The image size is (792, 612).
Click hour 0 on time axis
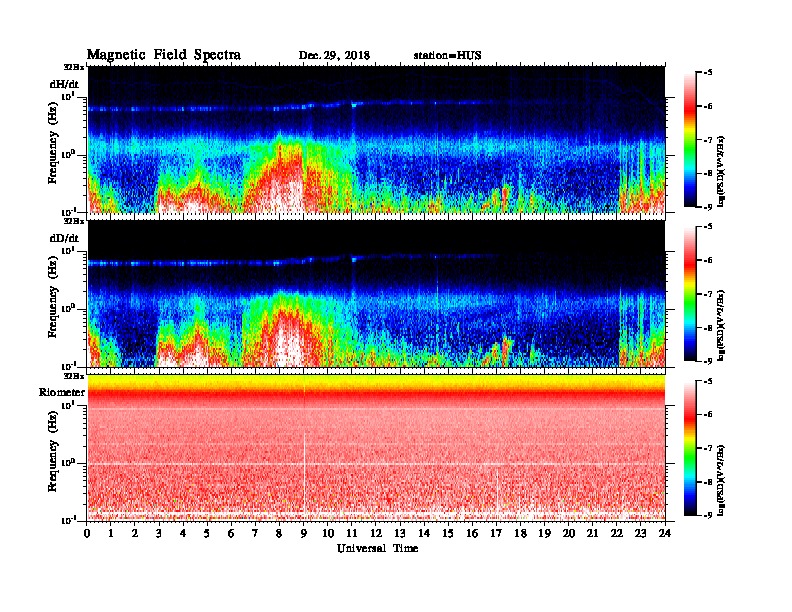(x=87, y=534)
